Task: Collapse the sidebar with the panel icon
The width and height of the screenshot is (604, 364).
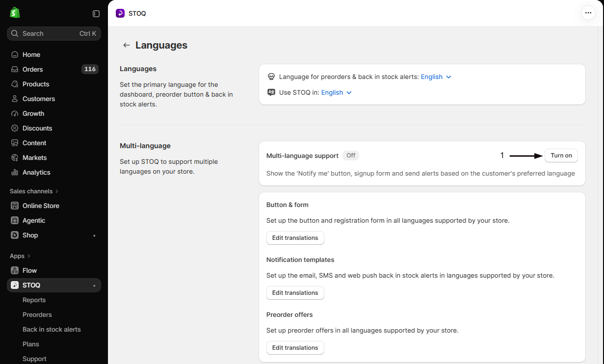Action: pyautogui.click(x=96, y=14)
